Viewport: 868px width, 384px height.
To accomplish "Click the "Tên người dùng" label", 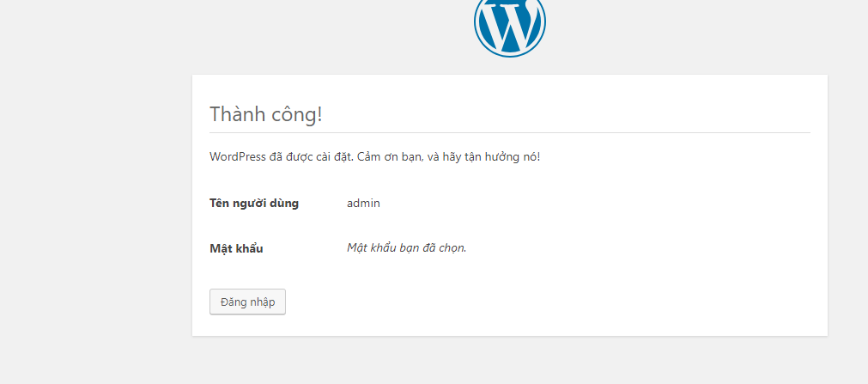I will [x=254, y=204].
